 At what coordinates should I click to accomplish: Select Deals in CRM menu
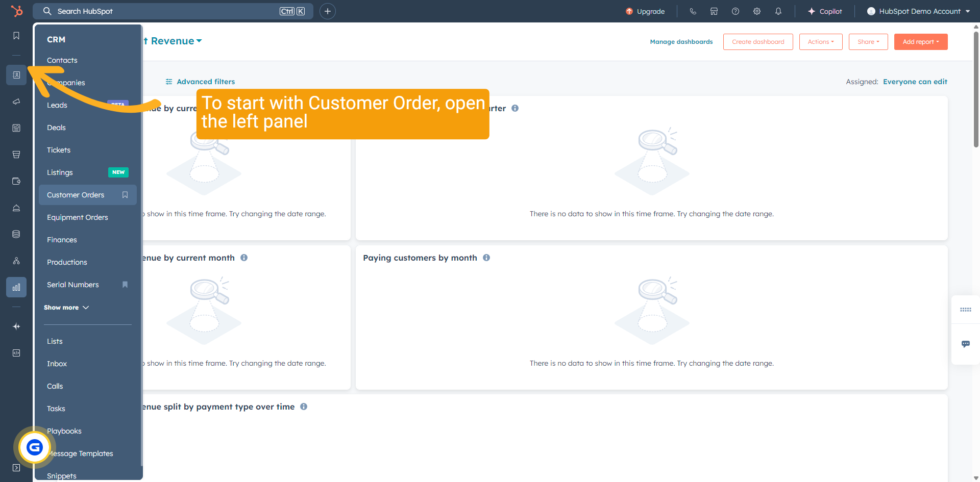[x=56, y=128]
